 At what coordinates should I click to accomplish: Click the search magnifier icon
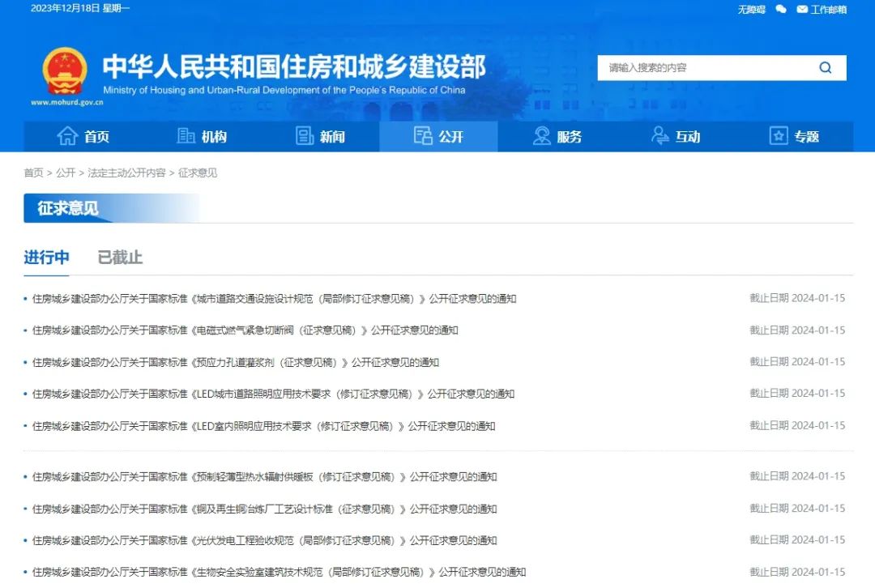coord(825,68)
